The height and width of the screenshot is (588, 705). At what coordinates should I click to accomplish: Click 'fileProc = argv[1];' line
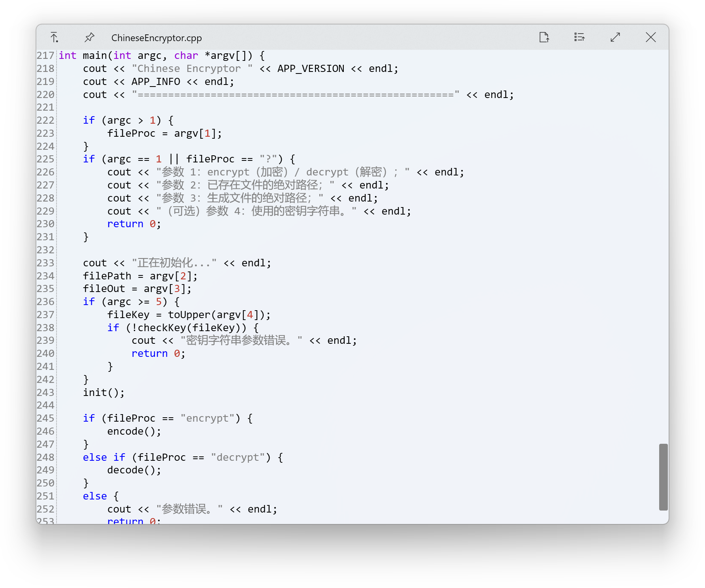164,134
